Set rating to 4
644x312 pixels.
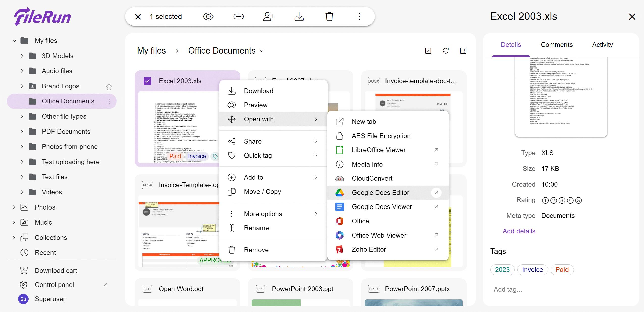570,200
